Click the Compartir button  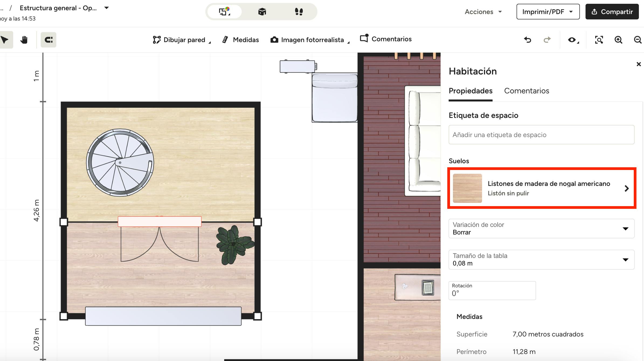(x=612, y=12)
